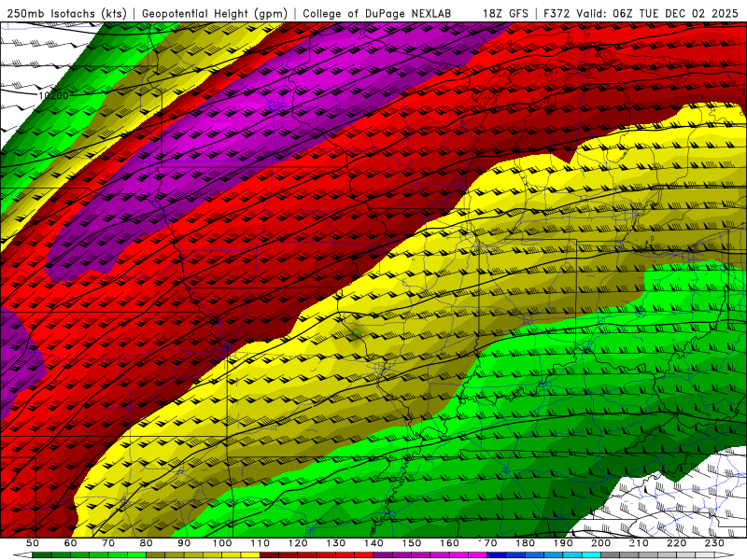Click the '230' legend scale number

pos(714,543)
